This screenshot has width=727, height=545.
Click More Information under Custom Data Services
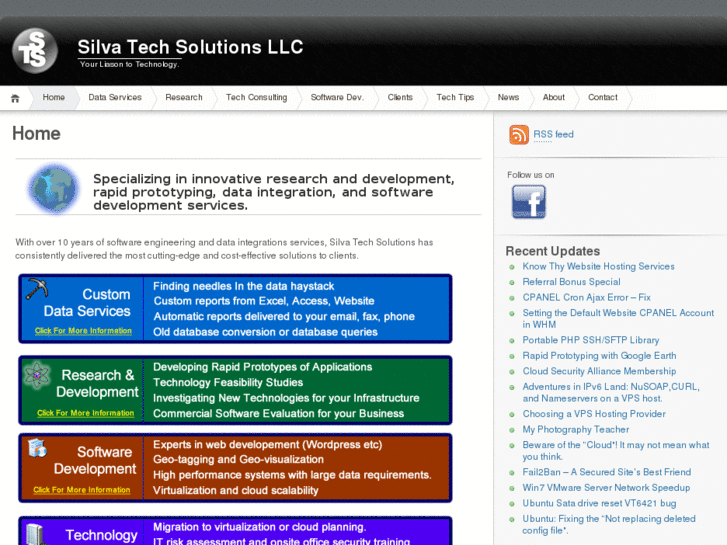(x=83, y=331)
